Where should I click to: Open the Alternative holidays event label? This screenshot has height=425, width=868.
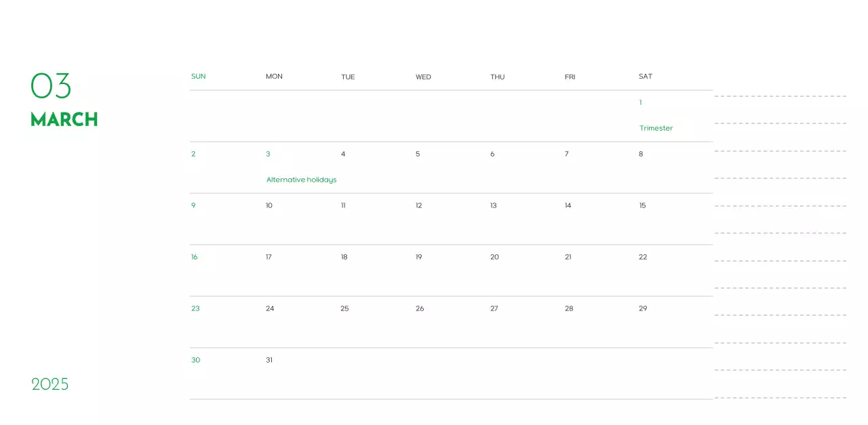point(301,180)
